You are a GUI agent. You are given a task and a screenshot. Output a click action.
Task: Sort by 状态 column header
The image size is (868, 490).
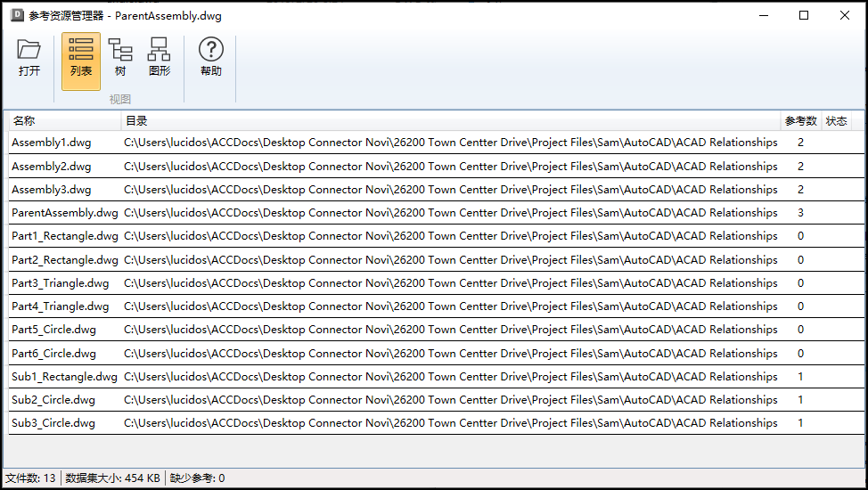[x=837, y=120]
